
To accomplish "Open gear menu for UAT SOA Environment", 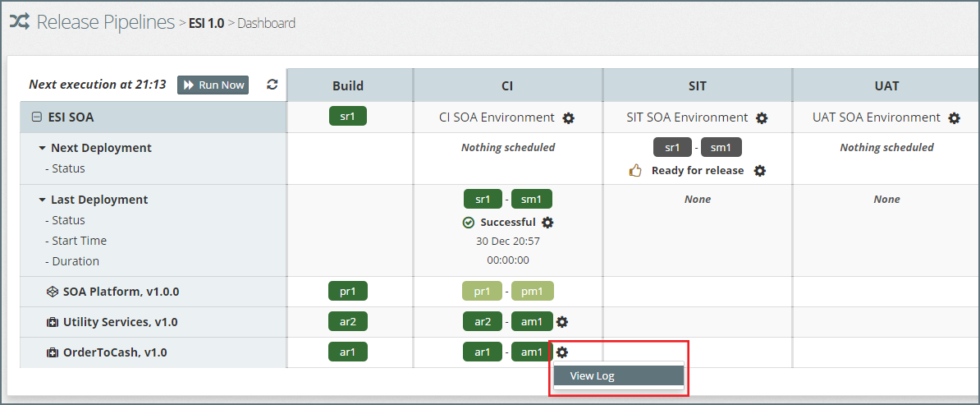I will point(954,118).
